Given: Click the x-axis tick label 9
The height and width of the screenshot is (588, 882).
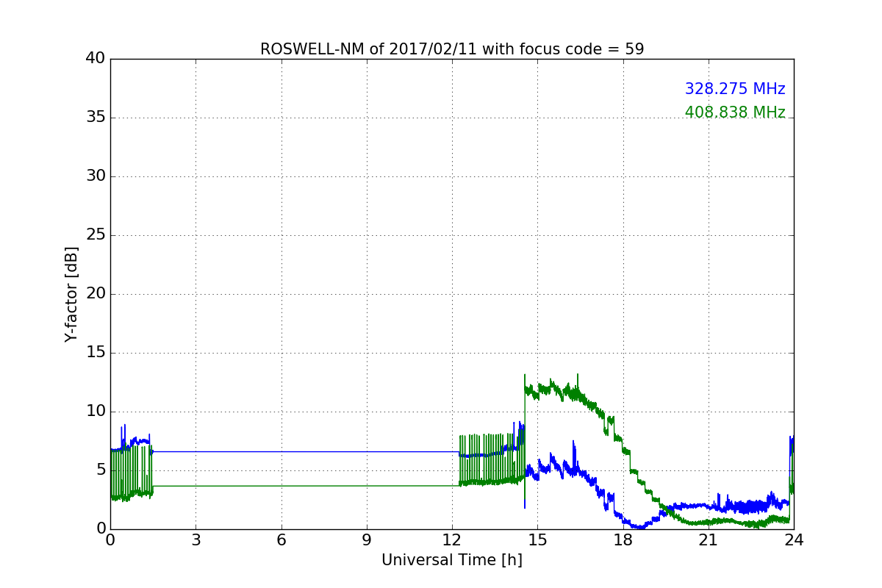Looking at the screenshot, I should pyautogui.click(x=367, y=540).
